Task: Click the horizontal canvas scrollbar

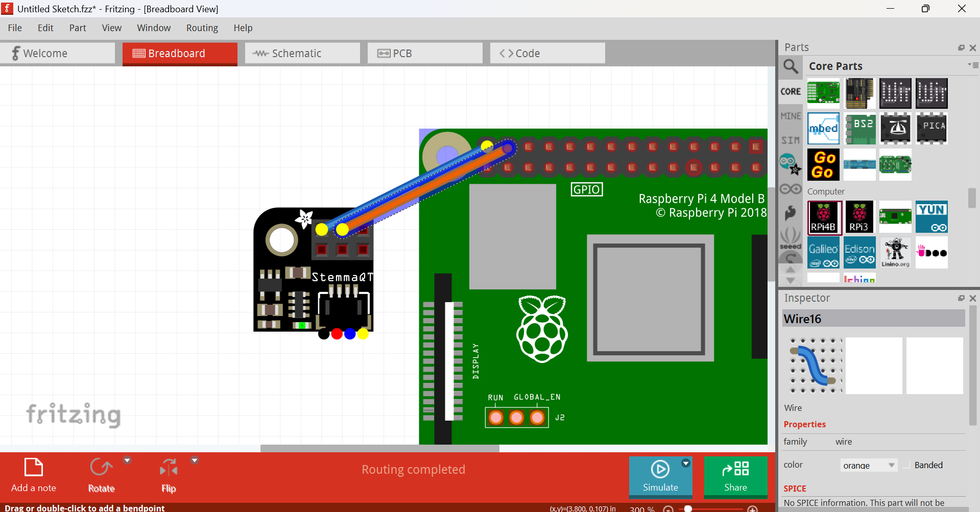Action: (379, 448)
